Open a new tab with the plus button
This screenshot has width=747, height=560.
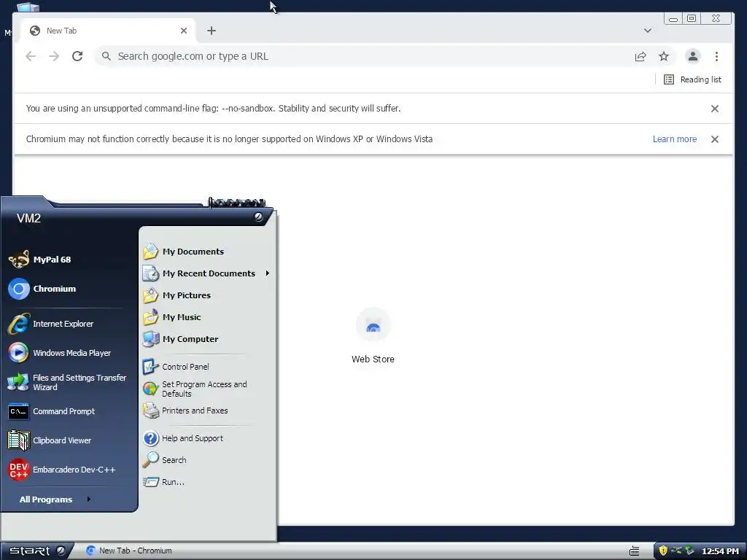[x=212, y=31]
